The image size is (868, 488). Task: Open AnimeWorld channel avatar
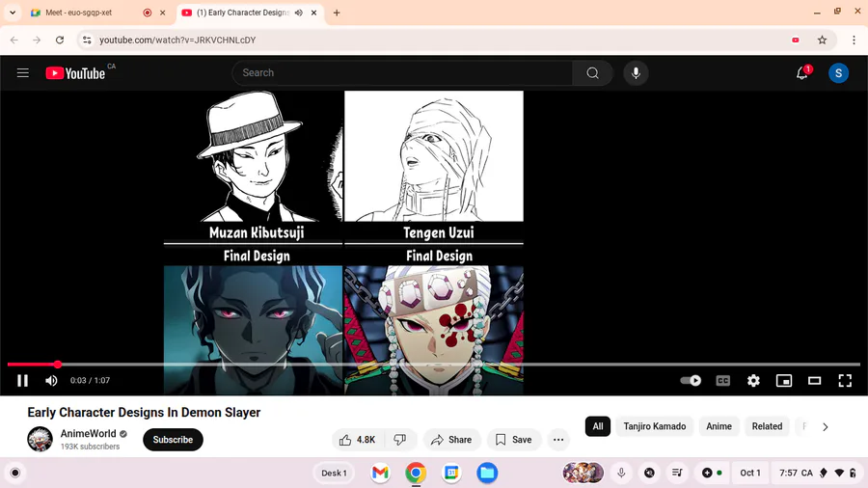(40, 440)
